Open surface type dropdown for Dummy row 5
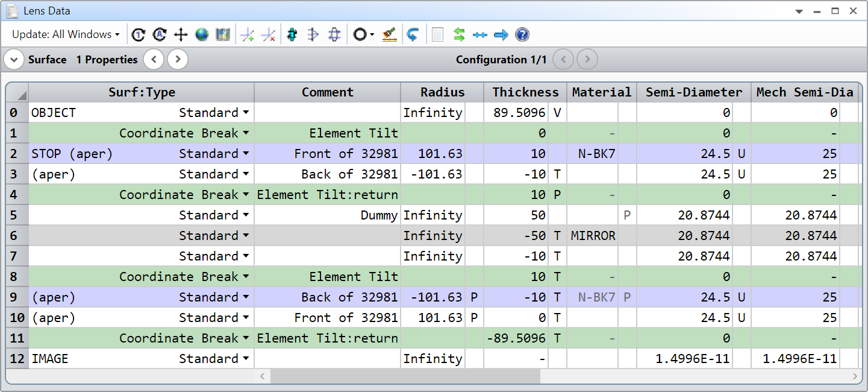 (x=246, y=215)
